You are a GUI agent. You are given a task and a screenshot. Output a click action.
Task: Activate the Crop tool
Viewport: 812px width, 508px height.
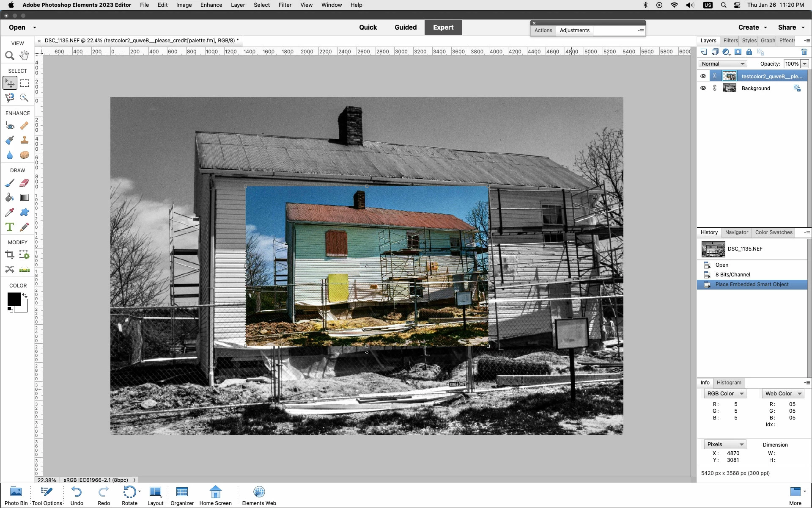(9, 255)
